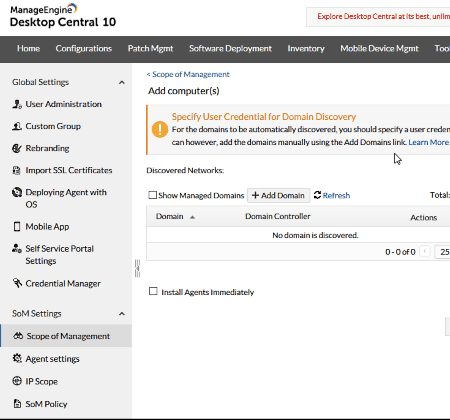Click the Add Domain button
Screen dimensions: 450x420
(x=279, y=195)
